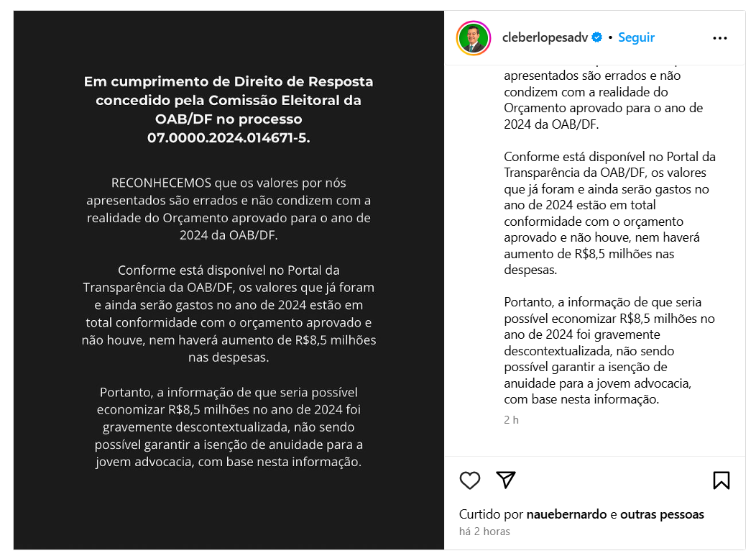Open the nauebernardo profile link
Viewport: 756px width, 556px height.
coord(566,514)
